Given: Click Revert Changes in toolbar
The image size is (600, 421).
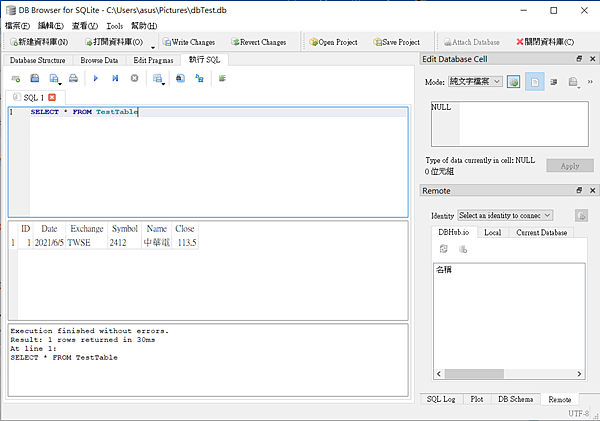Looking at the screenshot, I should (x=259, y=42).
